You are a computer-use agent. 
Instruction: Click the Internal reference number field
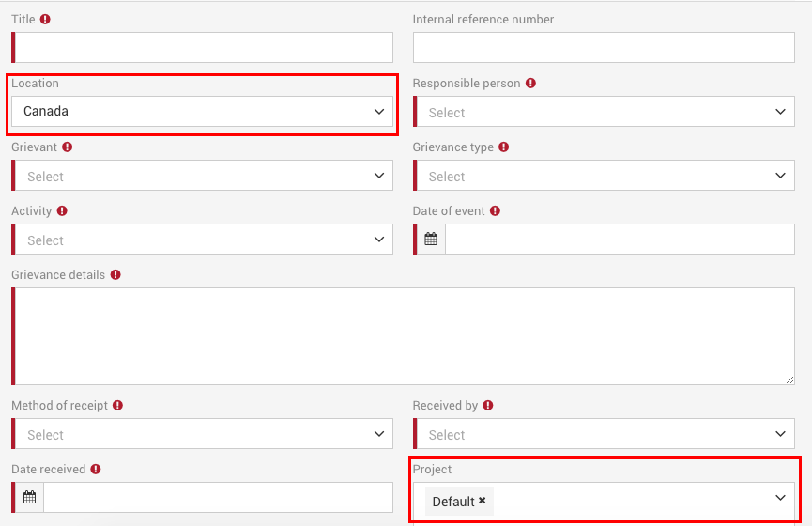604,48
